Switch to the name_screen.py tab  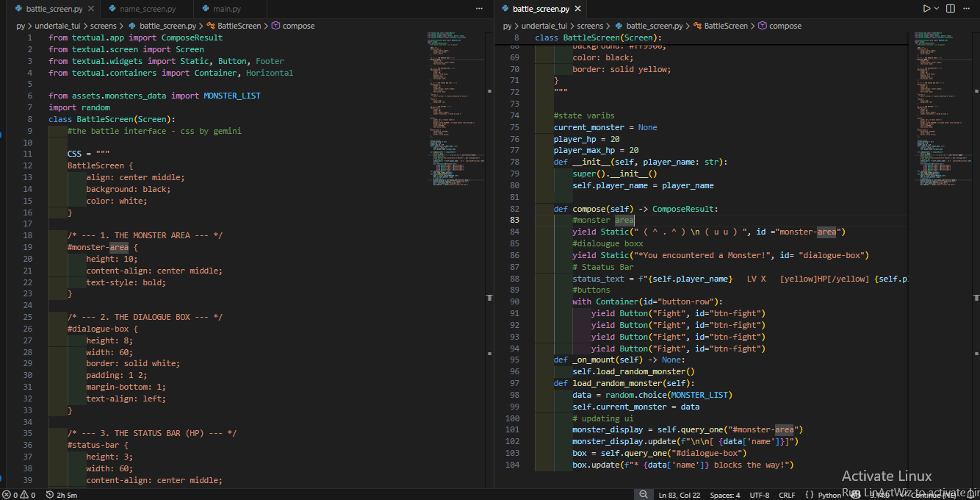[x=147, y=9]
